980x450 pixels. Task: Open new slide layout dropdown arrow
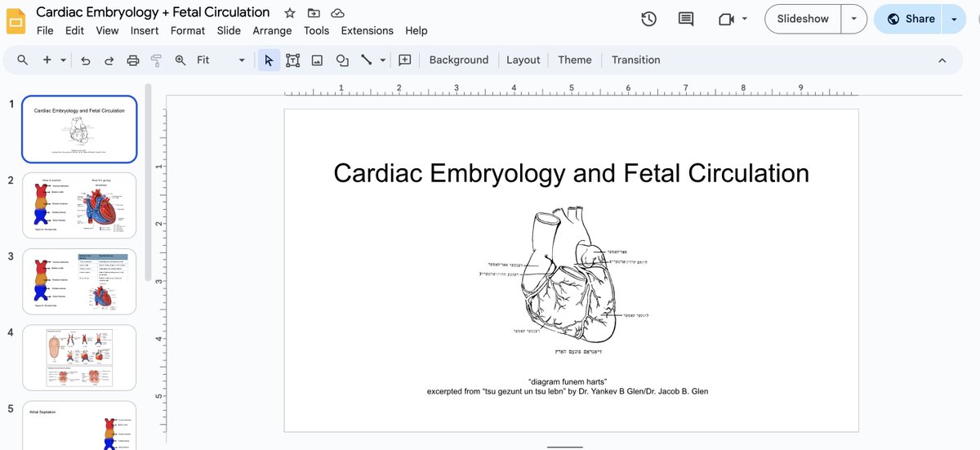(x=62, y=60)
